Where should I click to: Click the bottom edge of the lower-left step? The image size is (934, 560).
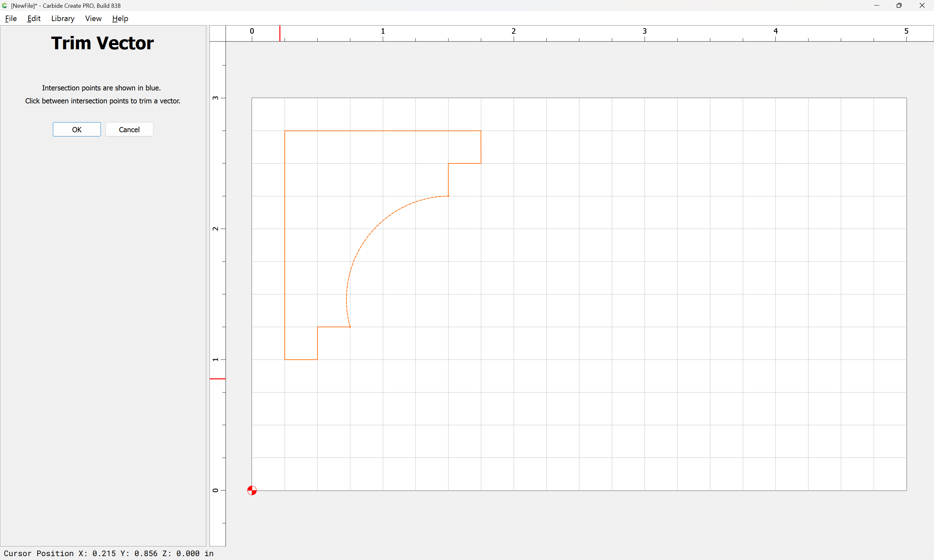tap(301, 360)
